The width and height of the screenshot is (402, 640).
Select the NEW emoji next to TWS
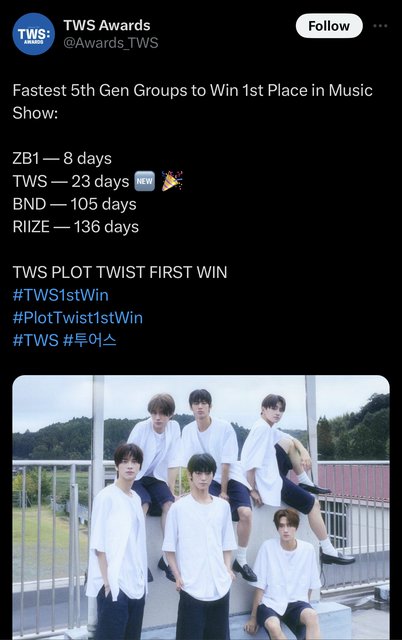point(145,181)
